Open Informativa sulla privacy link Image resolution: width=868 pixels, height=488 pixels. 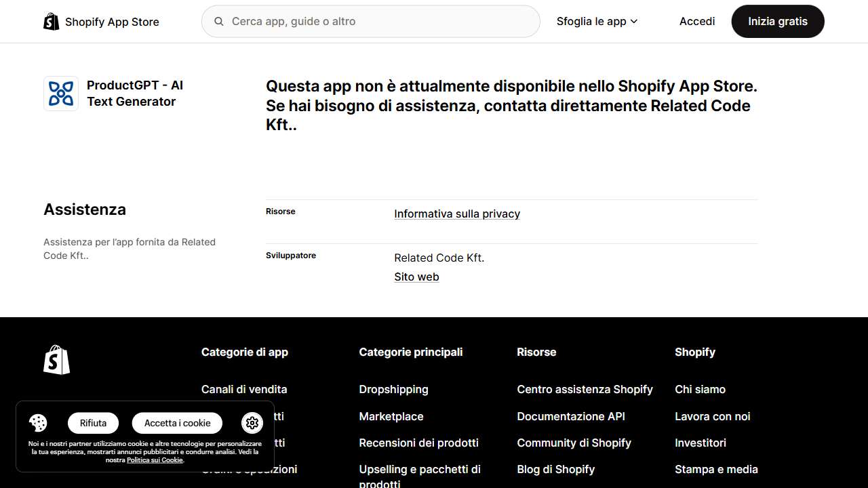pos(457,214)
